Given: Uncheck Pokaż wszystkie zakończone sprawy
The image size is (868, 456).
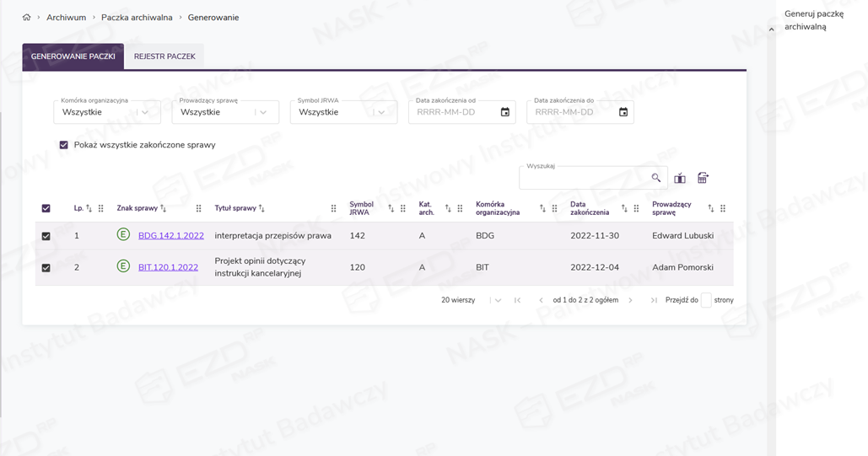Looking at the screenshot, I should [x=63, y=145].
